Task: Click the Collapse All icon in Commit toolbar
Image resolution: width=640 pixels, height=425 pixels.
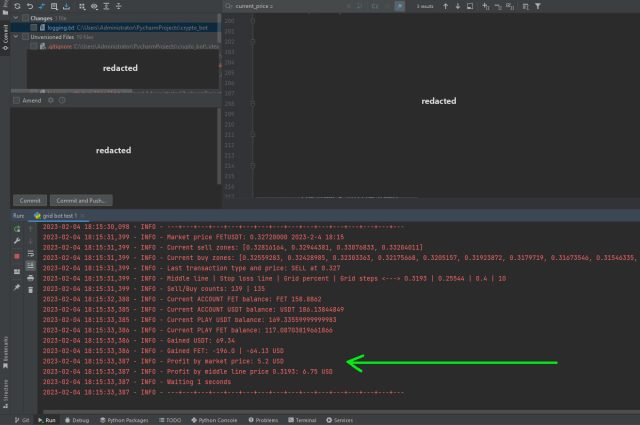Action: coord(118,6)
